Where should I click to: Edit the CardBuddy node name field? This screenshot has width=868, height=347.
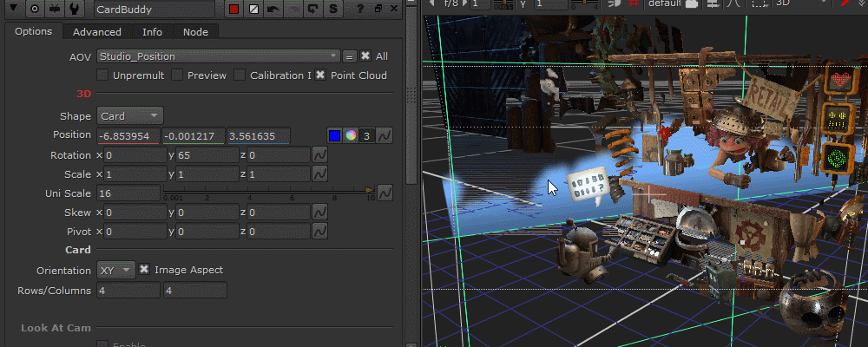pyautogui.click(x=154, y=9)
